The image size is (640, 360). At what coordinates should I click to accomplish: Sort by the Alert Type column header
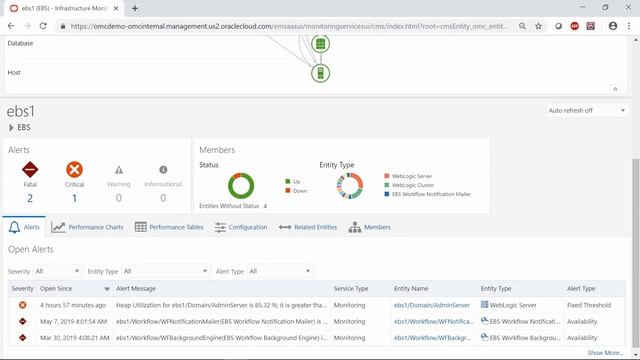(581, 289)
